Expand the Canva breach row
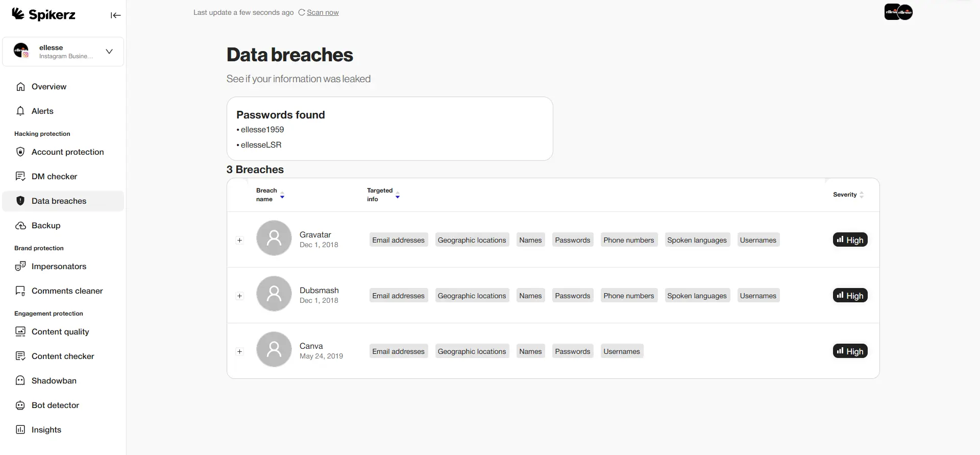This screenshot has width=980, height=455. pyautogui.click(x=239, y=351)
